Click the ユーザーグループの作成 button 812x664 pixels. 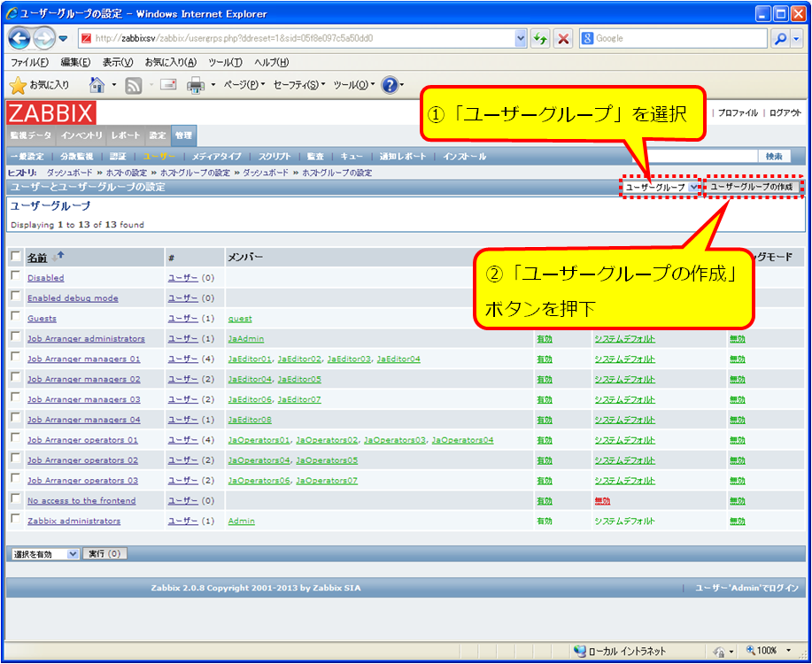[752, 187]
